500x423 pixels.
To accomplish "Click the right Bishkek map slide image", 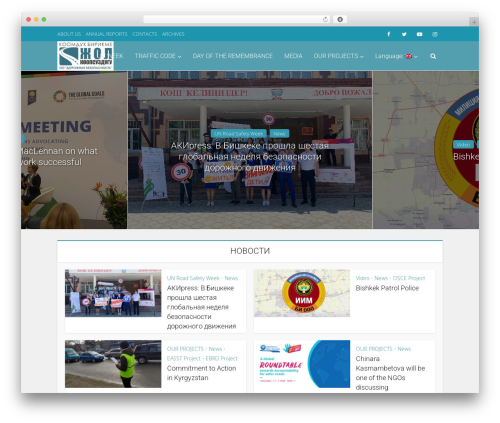I will [x=426, y=150].
